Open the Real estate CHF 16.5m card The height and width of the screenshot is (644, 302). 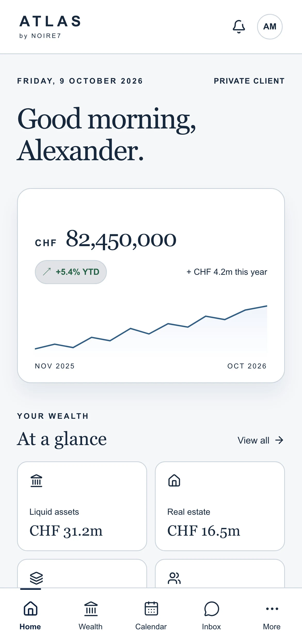(220, 506)
